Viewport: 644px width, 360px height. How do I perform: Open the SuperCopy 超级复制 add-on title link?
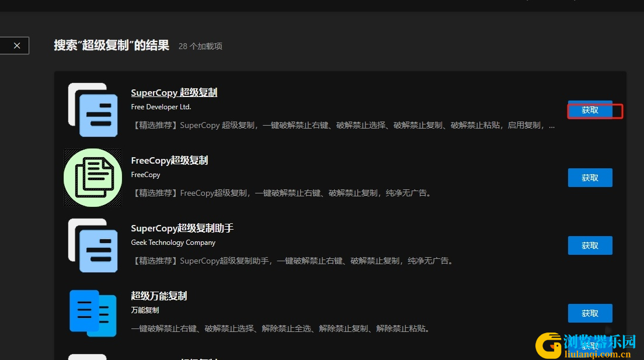tap(174, 92)
